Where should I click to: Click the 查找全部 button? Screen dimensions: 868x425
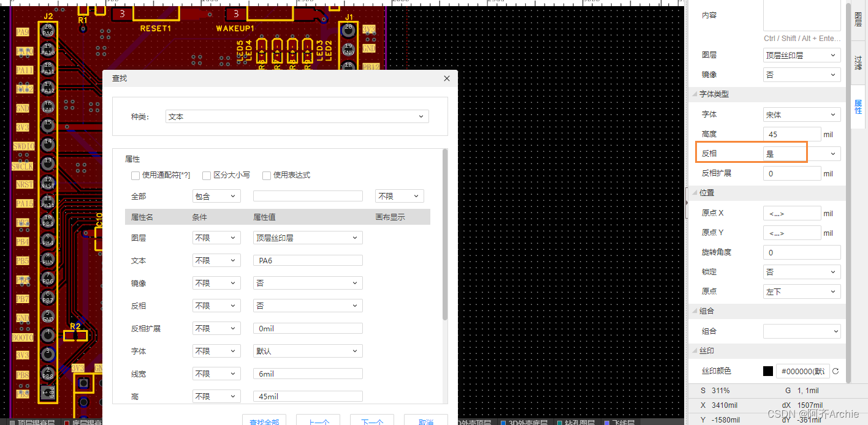pyautogui.click(x=264, y=421)
